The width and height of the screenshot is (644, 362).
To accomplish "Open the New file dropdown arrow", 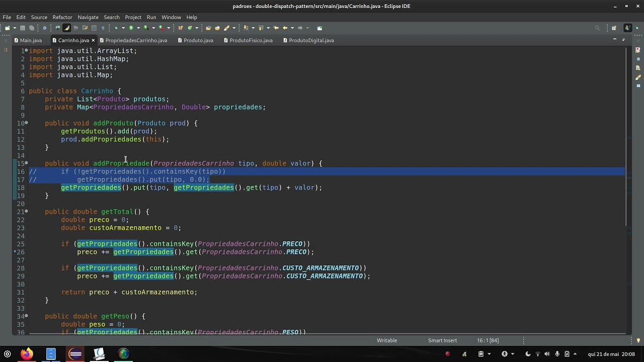I will tap(15, 28).
